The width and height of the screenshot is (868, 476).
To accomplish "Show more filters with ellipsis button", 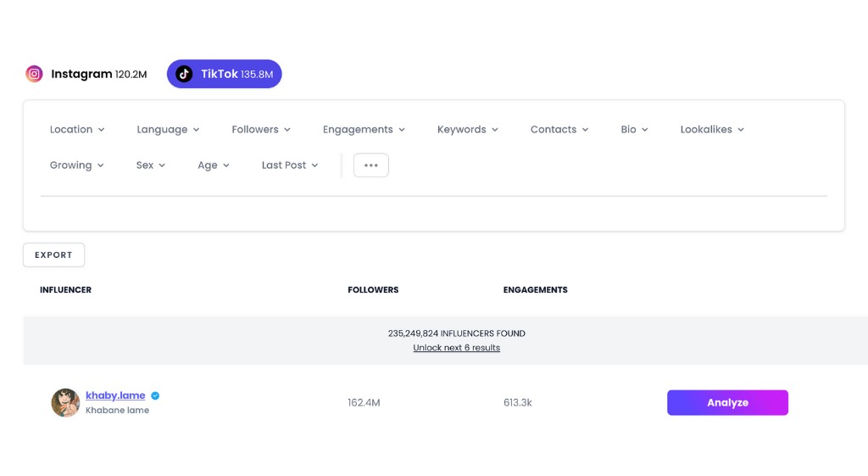I will pyautogui.click(x=371, y=165).
